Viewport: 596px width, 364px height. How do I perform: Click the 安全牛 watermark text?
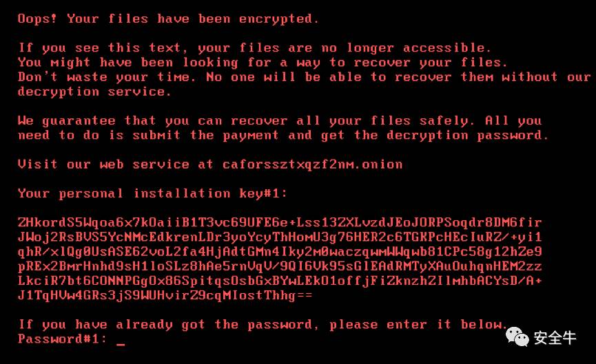tap(555, 337)
